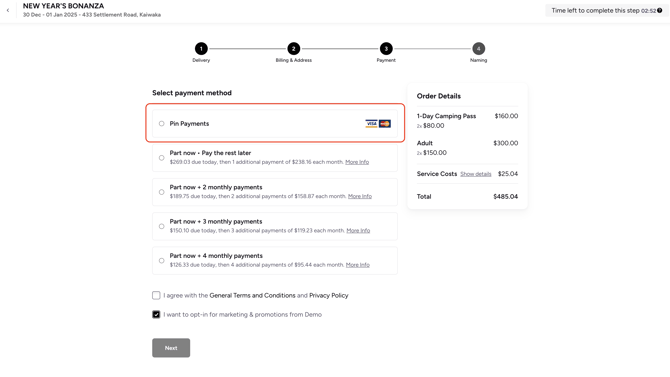The height and width of the screenshot is (377, 670).
Task: Go to step 1 Delivery circle
Action: click(201, 49)
